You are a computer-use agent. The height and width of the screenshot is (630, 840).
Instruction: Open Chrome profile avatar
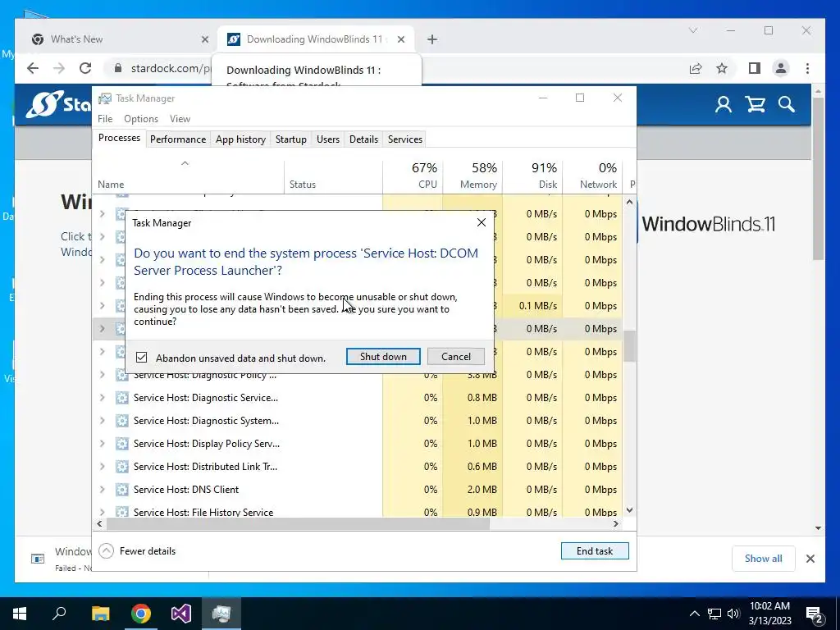[x=781, y=68]
